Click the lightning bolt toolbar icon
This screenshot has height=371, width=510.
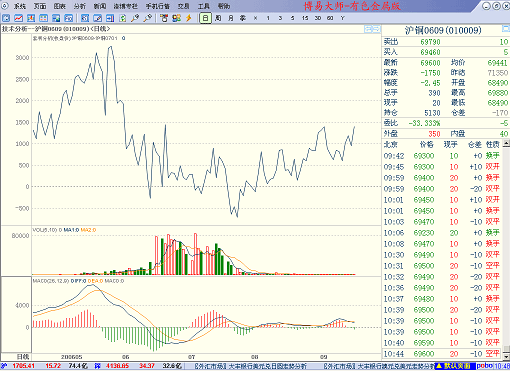[x=189, y=18]
